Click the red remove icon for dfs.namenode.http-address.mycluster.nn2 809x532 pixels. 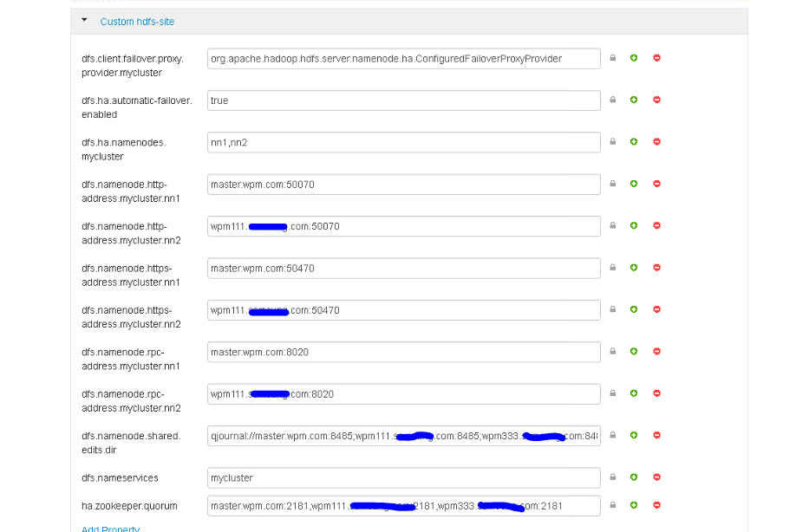pyautogui.click(x=656, y=225)
